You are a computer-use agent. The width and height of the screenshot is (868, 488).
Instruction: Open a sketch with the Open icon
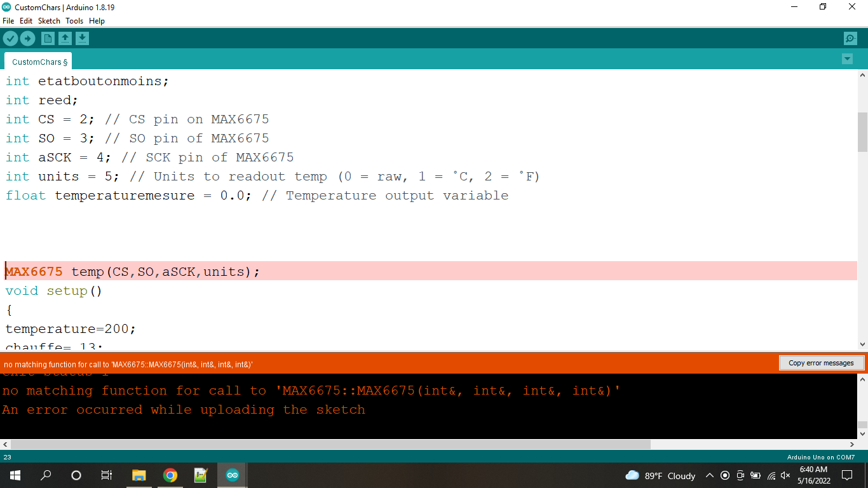65,39
